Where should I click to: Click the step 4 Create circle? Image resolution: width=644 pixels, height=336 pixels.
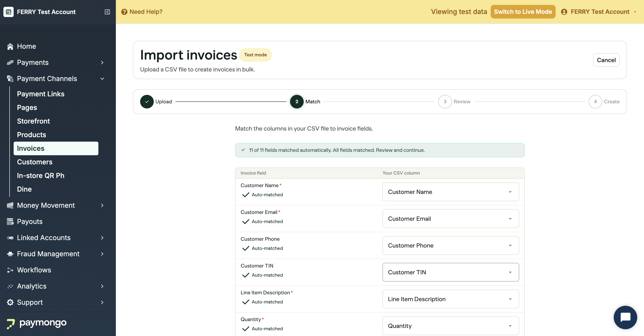tap(595, 102)
